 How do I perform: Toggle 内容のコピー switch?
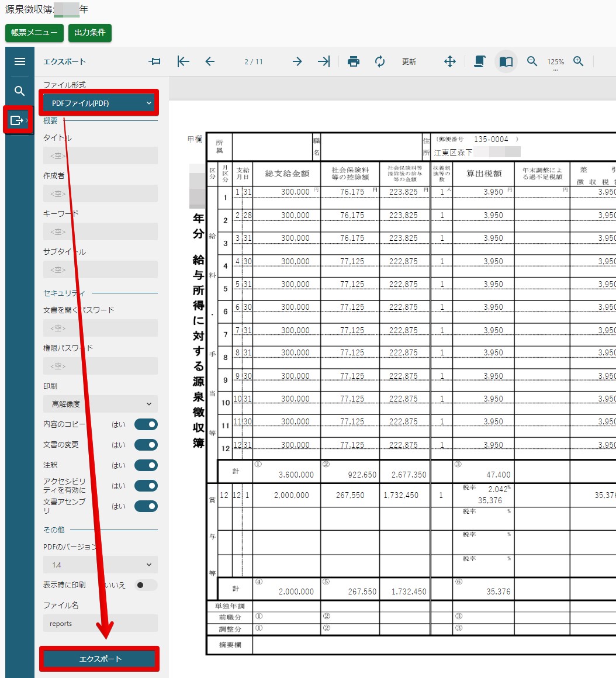146,424
